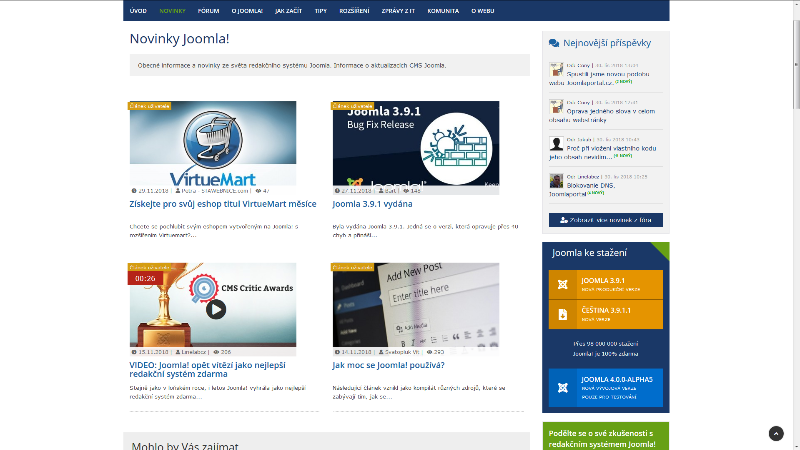Screen dimensions: 800x450
Task: Click the views eye icon beside 47
Action: tap(258, 191)
